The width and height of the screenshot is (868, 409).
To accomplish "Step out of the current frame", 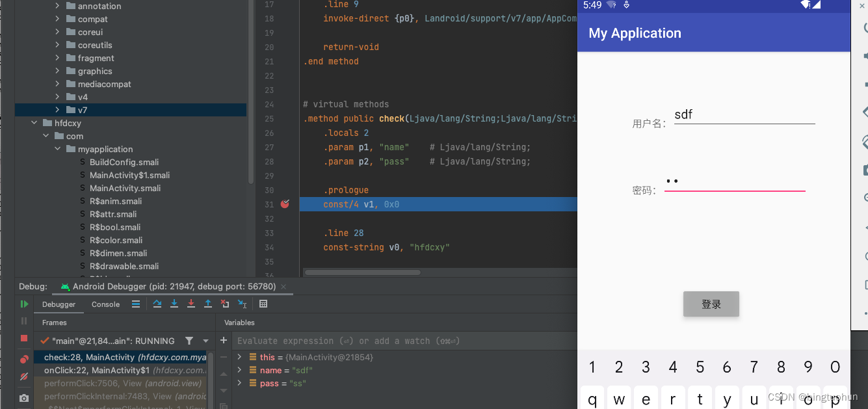I will click(208, 304).
